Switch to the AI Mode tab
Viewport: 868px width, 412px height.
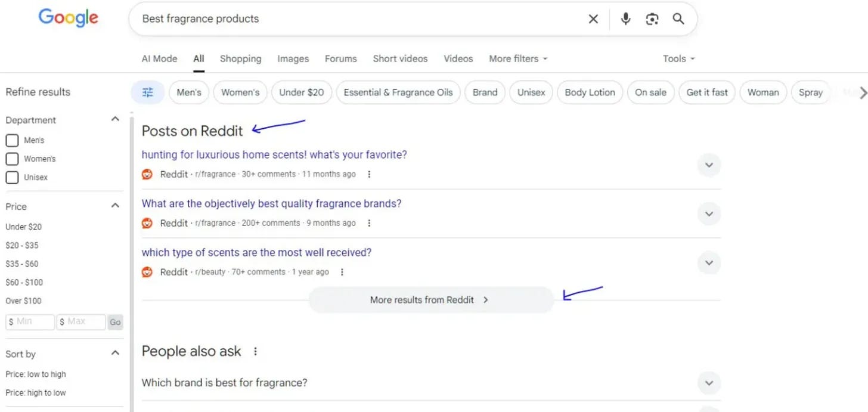[159, 58]
